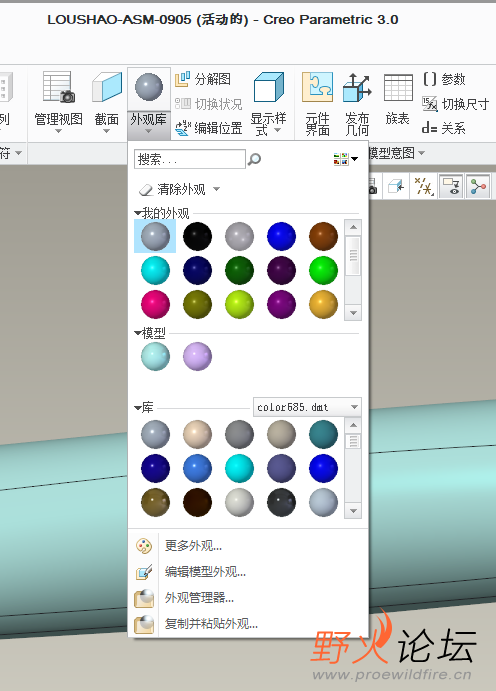Open d= 关系 relations

444,128
